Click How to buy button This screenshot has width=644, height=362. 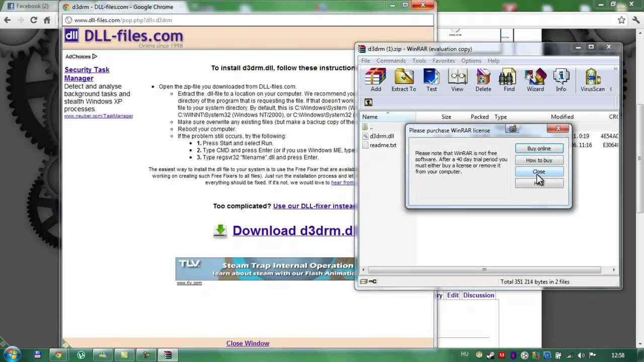tap(539, 160)
